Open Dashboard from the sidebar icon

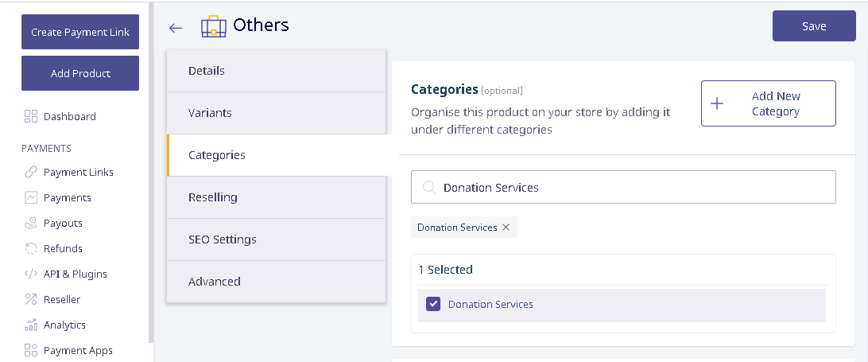click(x=31, y=116)
